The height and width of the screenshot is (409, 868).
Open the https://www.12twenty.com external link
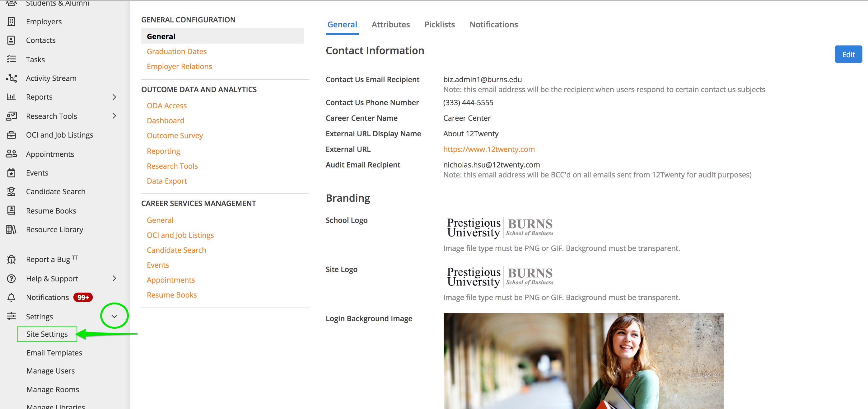click(488, 149)
